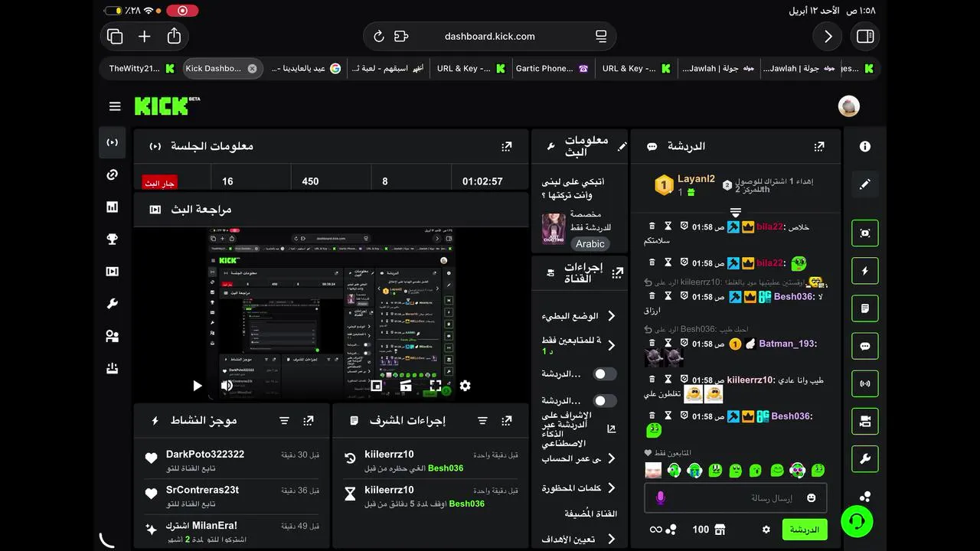This screenshot has height=551, width=980.
Task: Reload the dashboard.kick.com page
Action: tap(378, 36)
